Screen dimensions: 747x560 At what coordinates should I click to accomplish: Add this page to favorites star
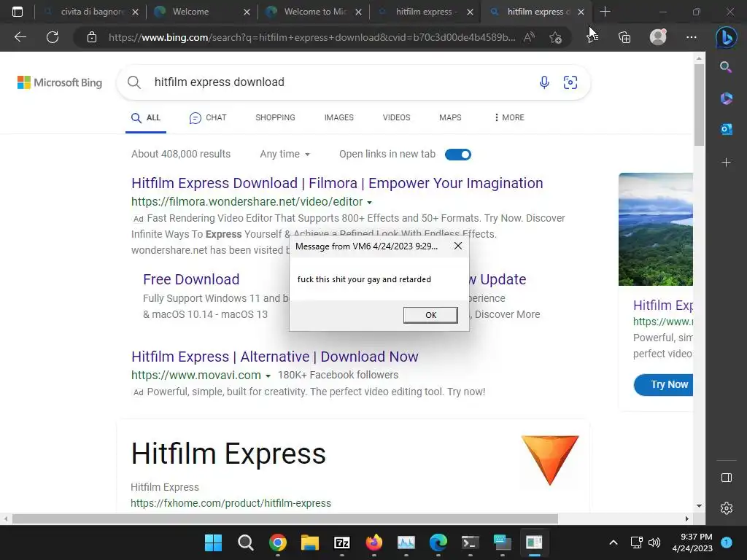(x=555, y=37)
